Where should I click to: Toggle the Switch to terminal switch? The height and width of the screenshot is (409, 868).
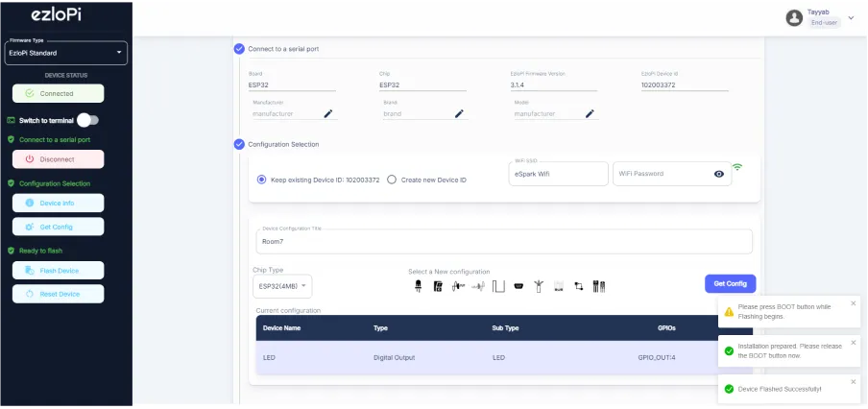pos(87,120)
